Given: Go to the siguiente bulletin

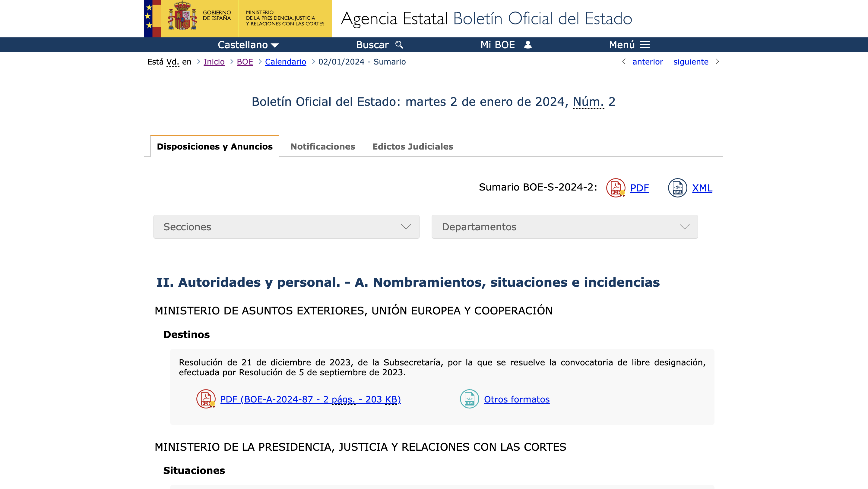Looking at the screenshot, I should 691,62.
